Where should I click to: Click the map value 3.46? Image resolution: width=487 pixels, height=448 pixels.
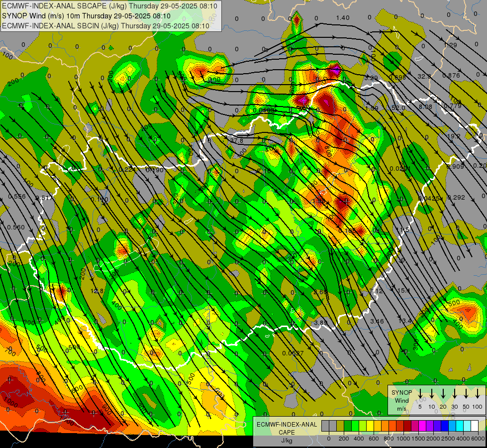tap(377, 321)
